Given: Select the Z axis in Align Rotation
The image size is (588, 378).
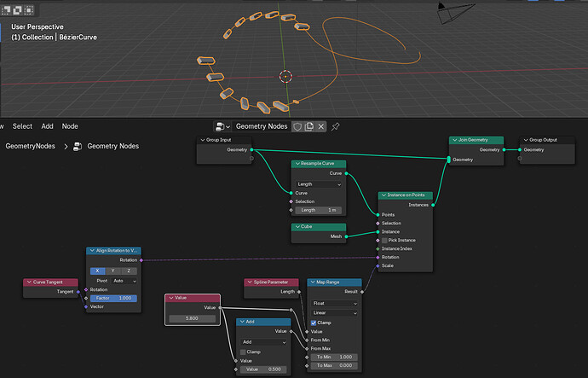Looking at the screenshot, I should pos(129,271).
